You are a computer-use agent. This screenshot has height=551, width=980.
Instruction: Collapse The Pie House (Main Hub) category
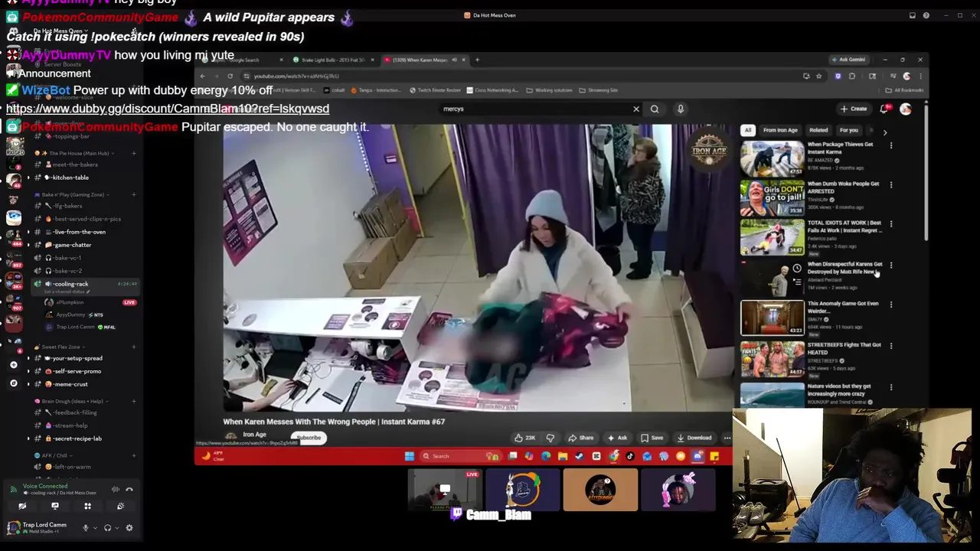coord(75,153)
